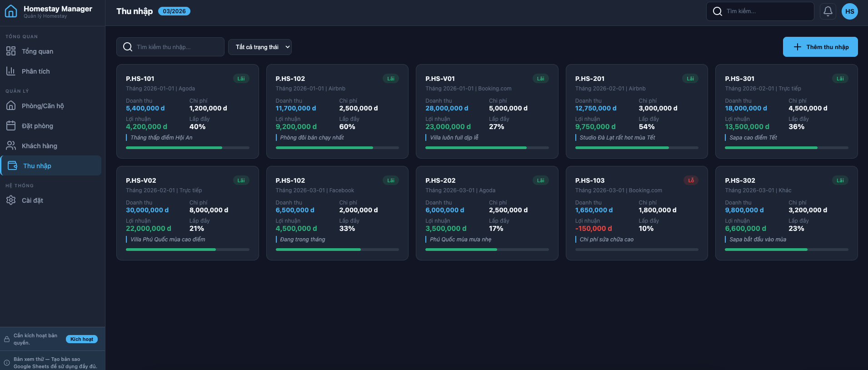Click the Lãi badge on P.HS-302 card
Screen dimensions: 868x370
(840, 180)
